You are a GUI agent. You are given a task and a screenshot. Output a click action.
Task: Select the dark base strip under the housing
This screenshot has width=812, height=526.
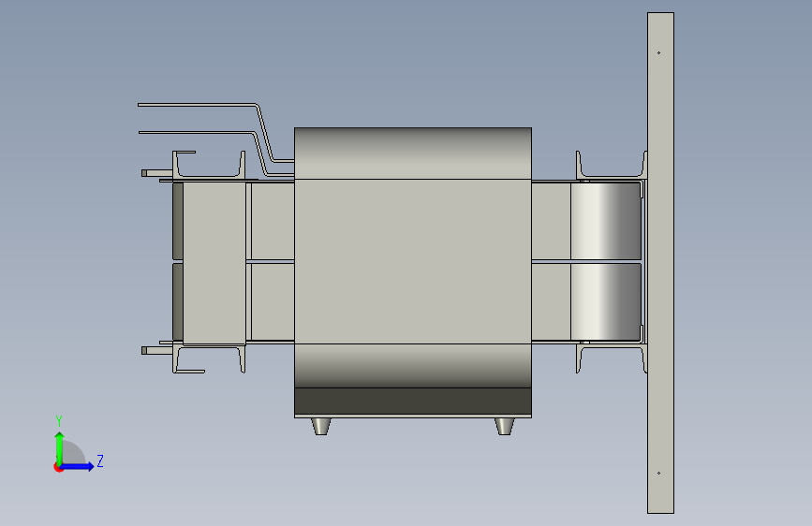click(413, 401)
